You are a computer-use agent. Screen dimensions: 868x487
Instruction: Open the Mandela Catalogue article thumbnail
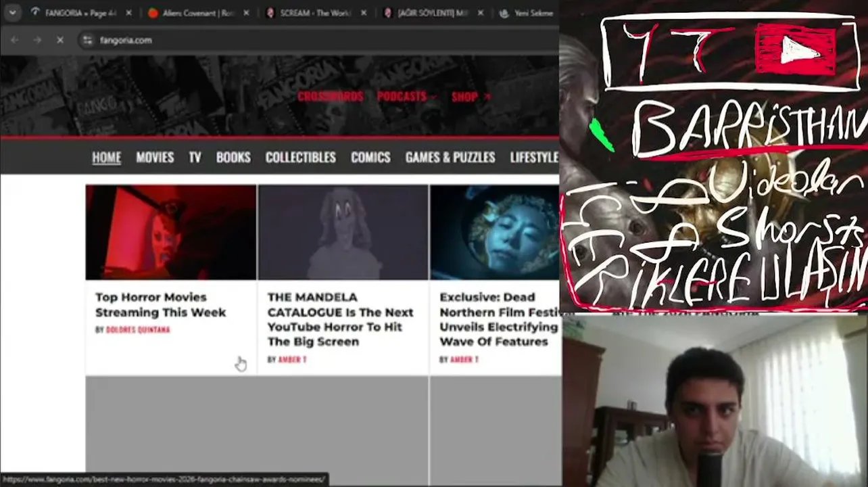[x=343, y=233]
